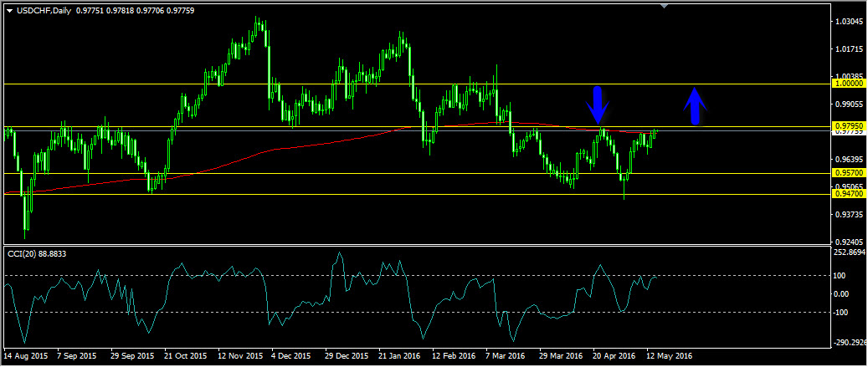The height and width of the screenshot is (367, 868).
Task: Click the 21 Oct 2015 date label
Action: (186, 356)
